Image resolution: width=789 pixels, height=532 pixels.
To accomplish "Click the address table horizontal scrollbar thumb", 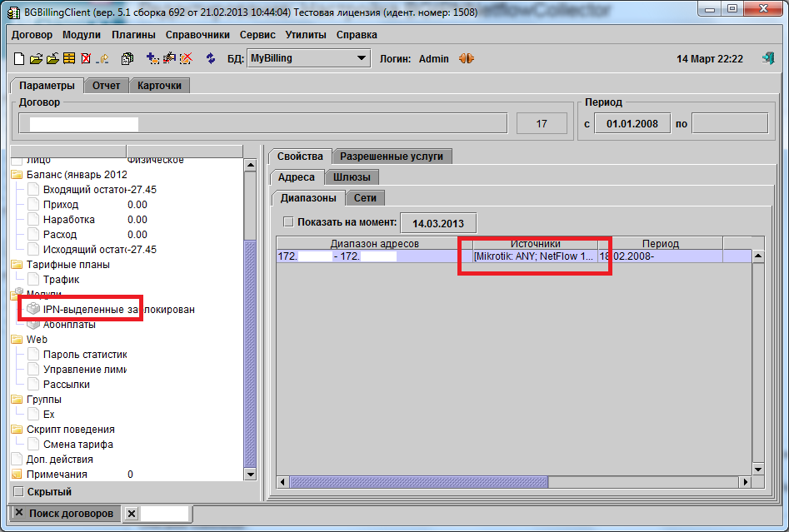I will tap(418, 482).
